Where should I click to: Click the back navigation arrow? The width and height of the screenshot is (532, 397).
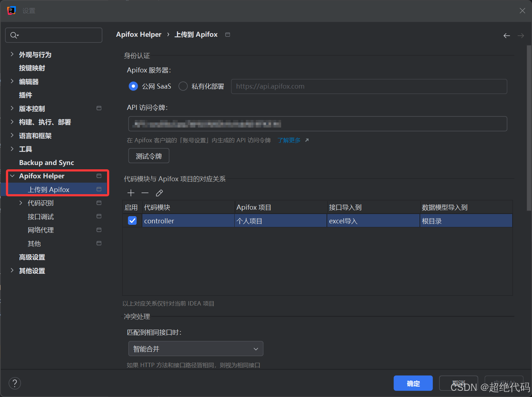pyautogui.click(x=507, y=36)
